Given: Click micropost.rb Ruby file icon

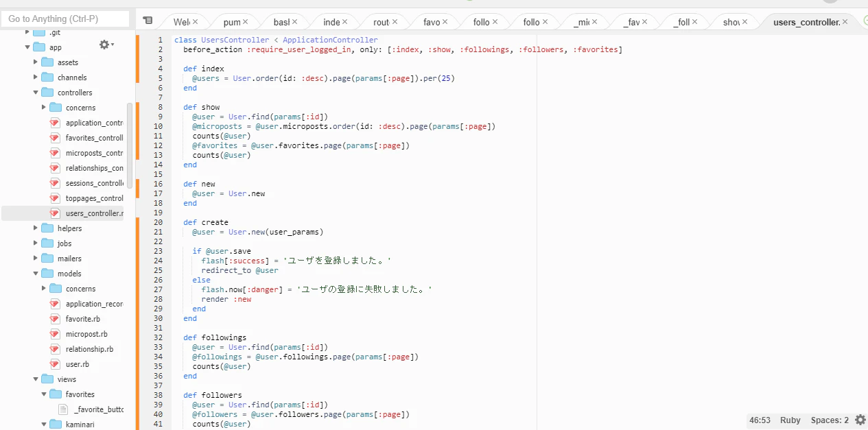Looking at the screenshot, I should point(55,334).
